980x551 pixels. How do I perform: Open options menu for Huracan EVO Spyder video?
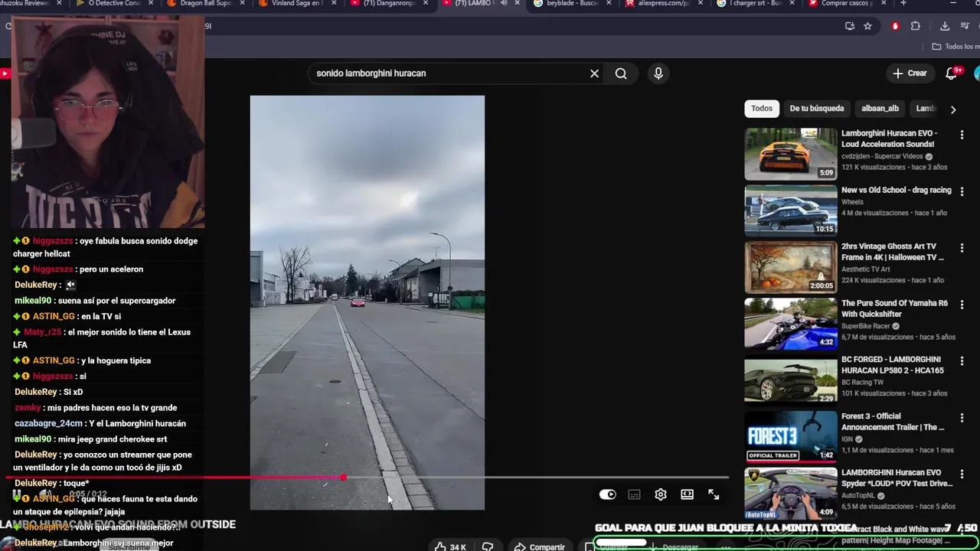962,474
